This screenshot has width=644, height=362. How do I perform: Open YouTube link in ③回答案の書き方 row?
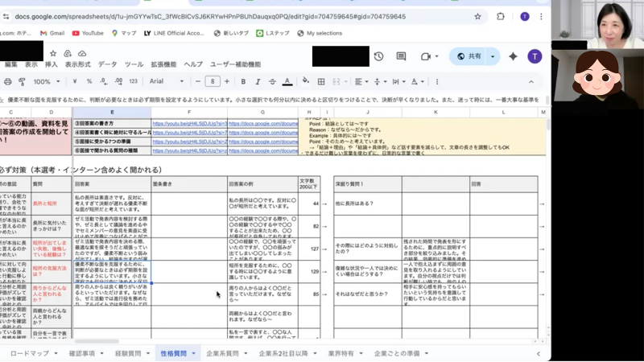(189, 124)
